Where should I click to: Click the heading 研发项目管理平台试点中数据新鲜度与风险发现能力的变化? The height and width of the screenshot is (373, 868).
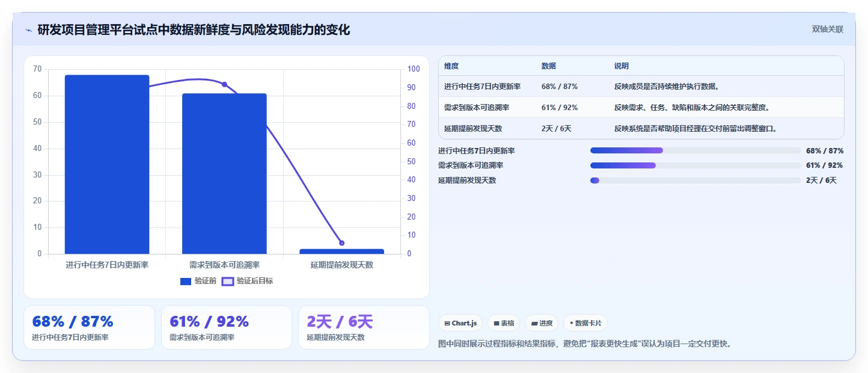[194, 29]
